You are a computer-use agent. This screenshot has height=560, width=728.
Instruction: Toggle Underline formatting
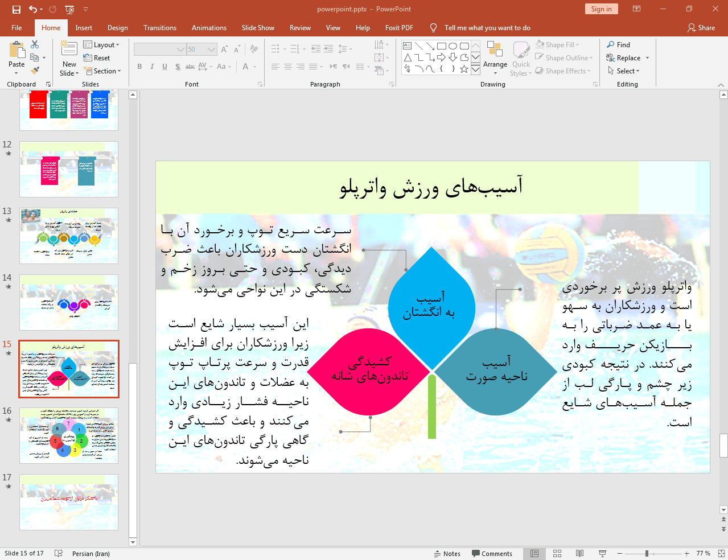click(x=164, y=67)
